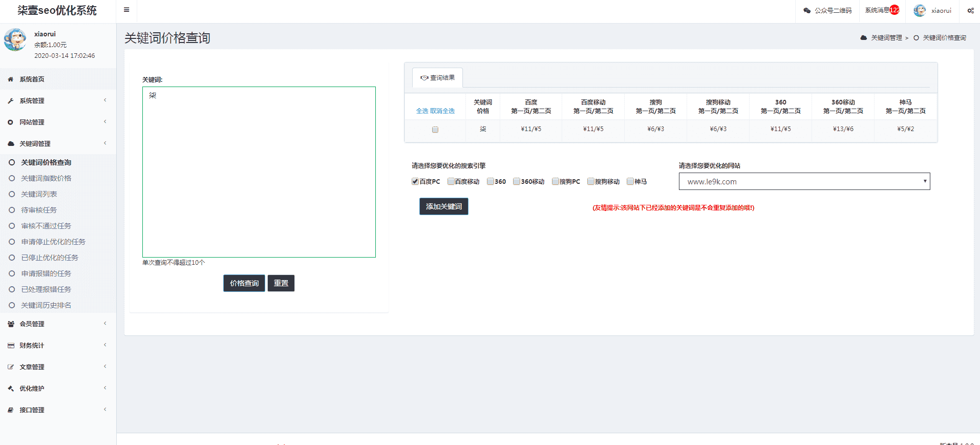Click the card icon for 财务统计
Screen dimensions: 980x445
click(11, 346)
